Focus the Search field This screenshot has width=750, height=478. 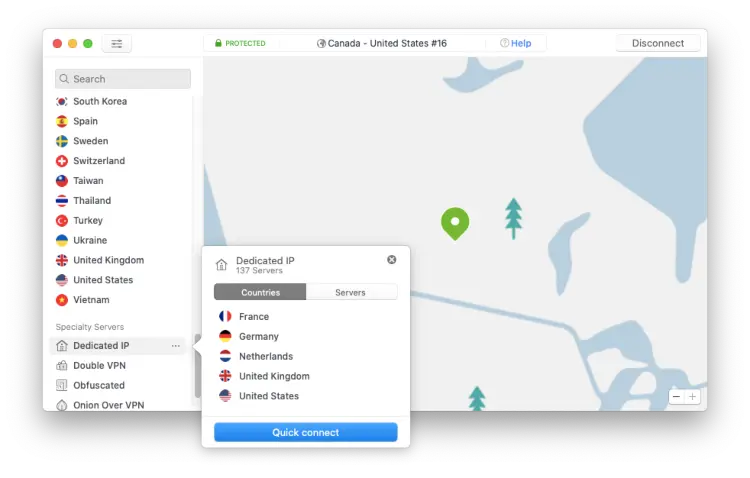[x=123, y=79]
